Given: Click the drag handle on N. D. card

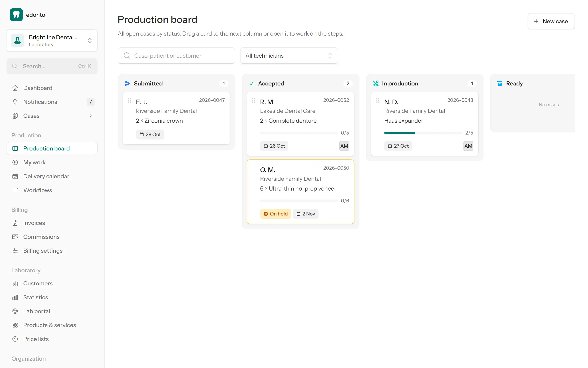Looking at the screenshot, I should click(x=378, y=100).
